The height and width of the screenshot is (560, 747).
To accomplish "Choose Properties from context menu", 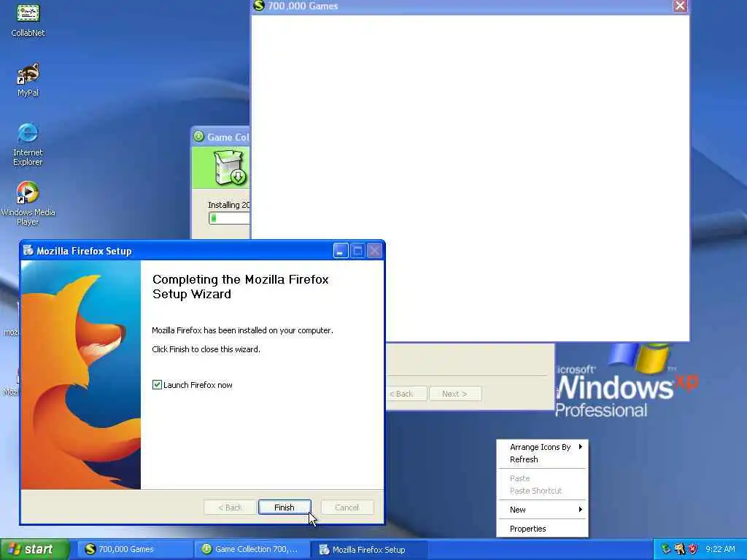I will pyautogui.click(x=542, y=529).
